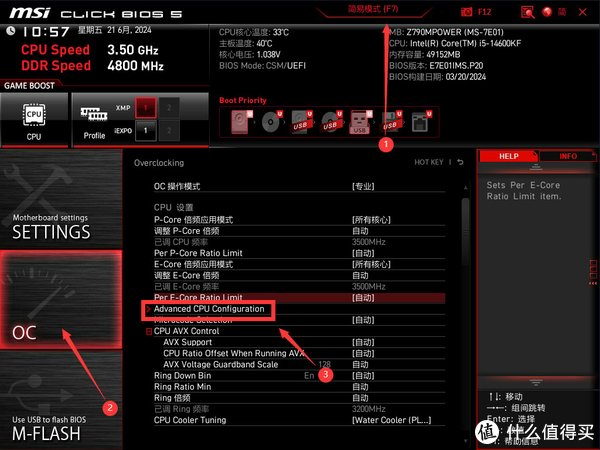Click the 已调 Ring 频率 3200MHz row

point(299,409)
